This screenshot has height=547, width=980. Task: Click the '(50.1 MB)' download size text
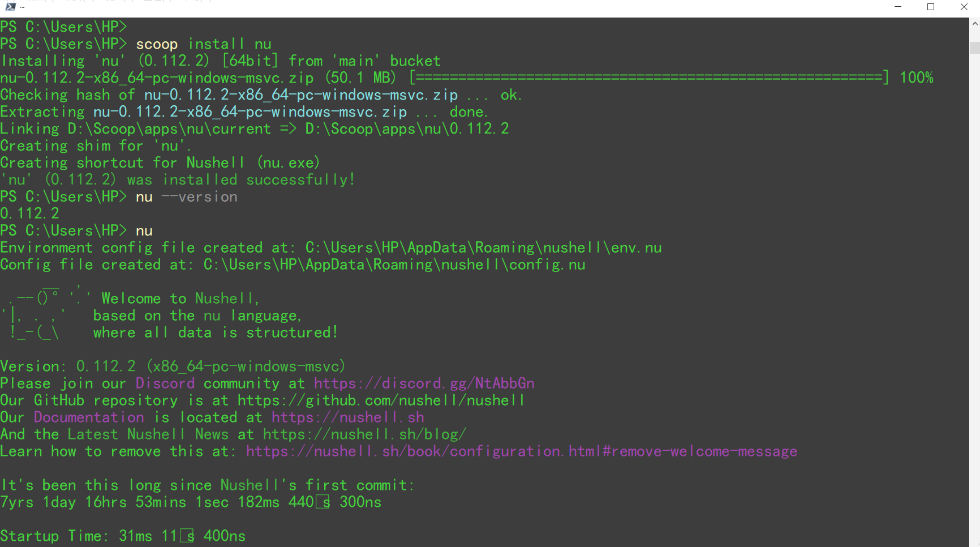click(x=360, y=78)
